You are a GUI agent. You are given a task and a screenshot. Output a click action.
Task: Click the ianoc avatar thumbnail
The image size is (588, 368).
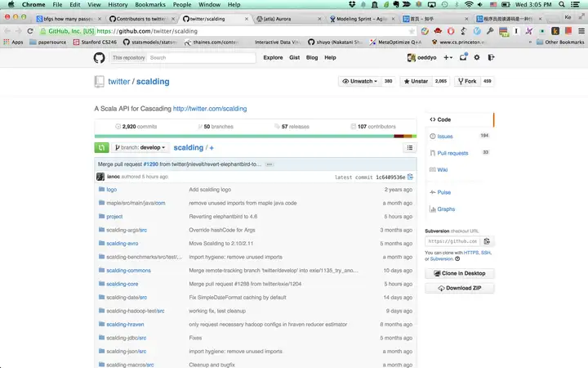(100, 177)
